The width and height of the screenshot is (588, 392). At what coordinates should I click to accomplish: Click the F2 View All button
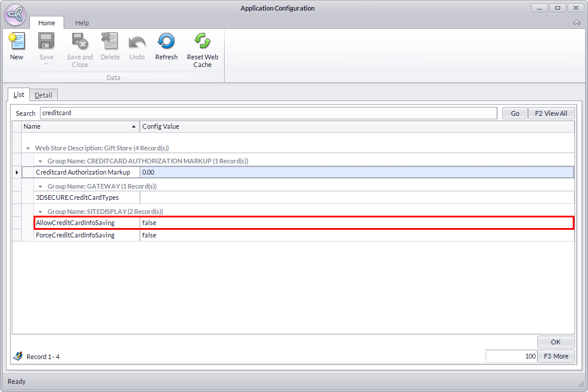coord(551,113)
